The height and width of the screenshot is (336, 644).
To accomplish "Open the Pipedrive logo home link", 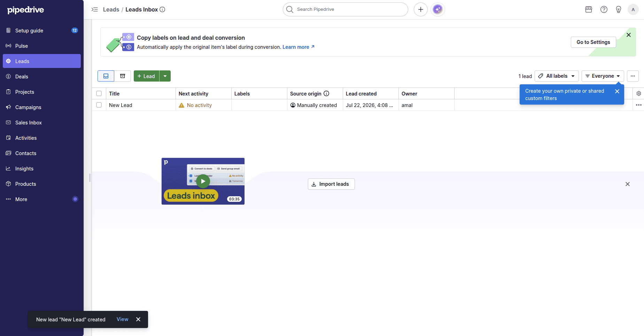I will 26,10.
